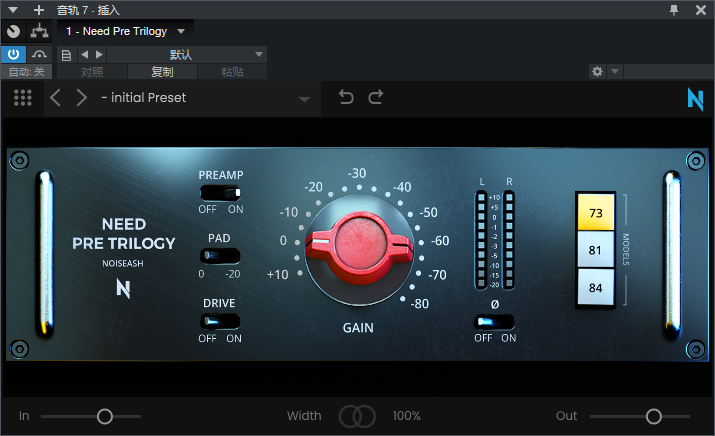Click the In level slider handle
This screenshot has width=715, height=436.
tap(105, 416)
